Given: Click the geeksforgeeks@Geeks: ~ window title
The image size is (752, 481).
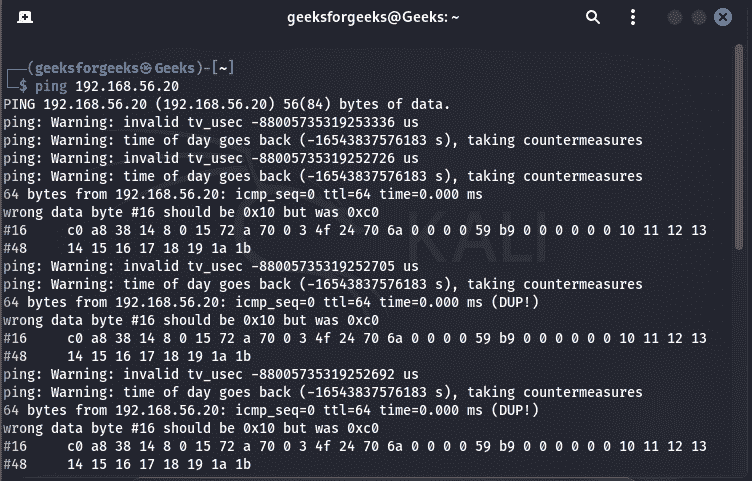Looking at the screenshot, I should [x=373, y=18].
